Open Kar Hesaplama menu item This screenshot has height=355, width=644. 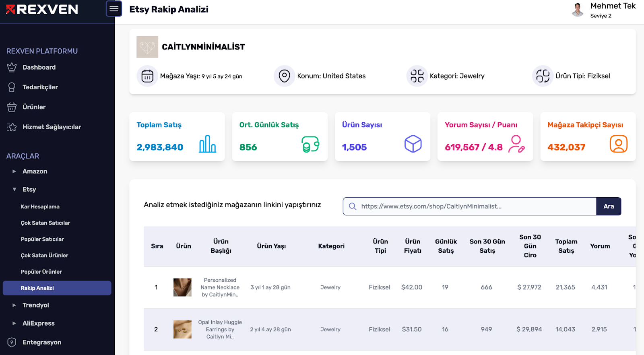pos(40,206)
